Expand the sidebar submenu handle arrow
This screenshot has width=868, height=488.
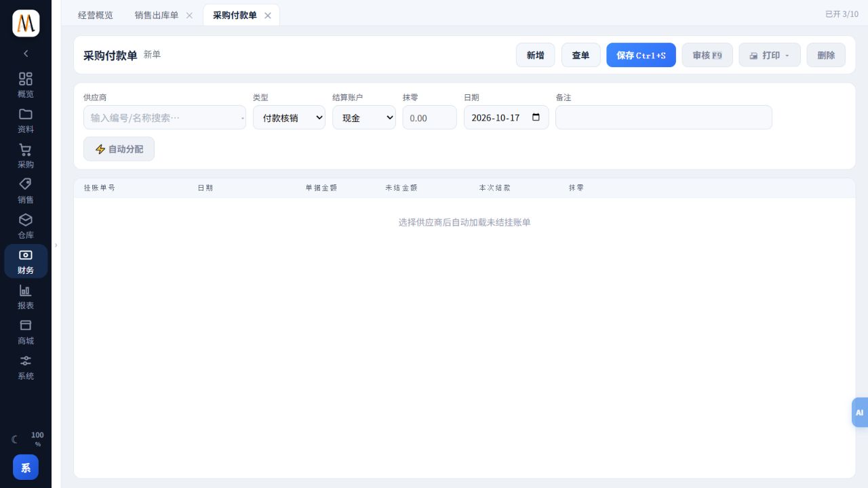tap(56, 245)
